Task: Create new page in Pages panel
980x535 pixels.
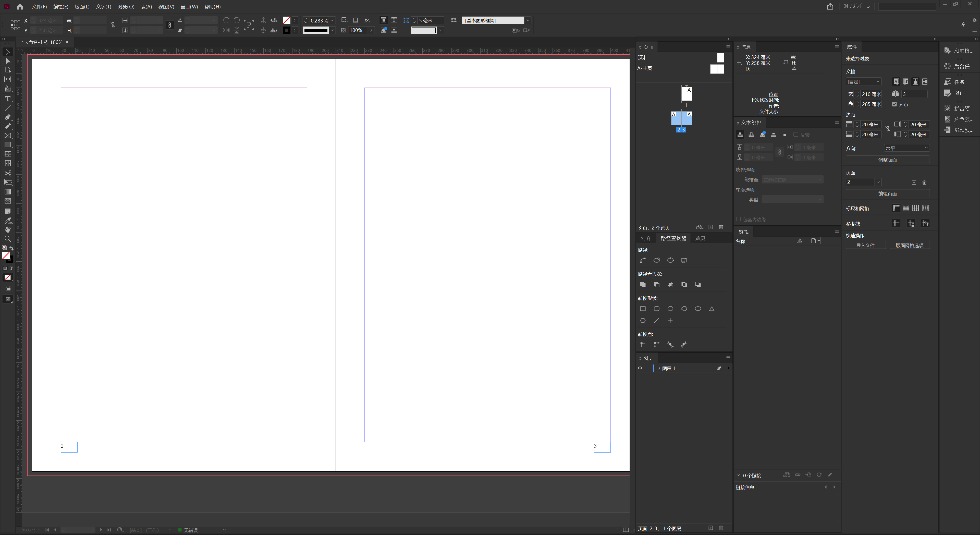Action: pyautogui.click(x=710, y=227)
